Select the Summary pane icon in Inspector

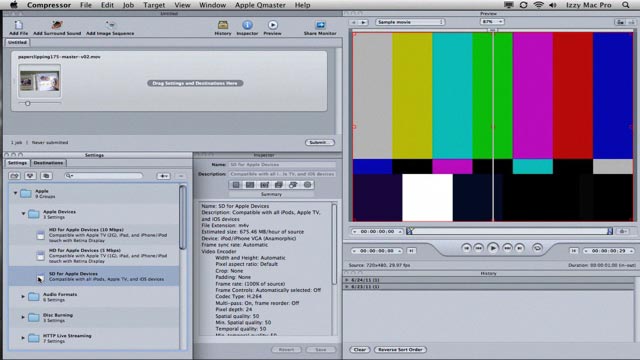point(236,185)
